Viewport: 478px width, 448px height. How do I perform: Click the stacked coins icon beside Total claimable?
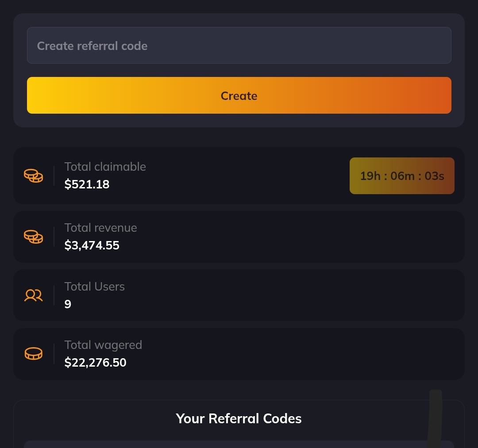[33, 176]
